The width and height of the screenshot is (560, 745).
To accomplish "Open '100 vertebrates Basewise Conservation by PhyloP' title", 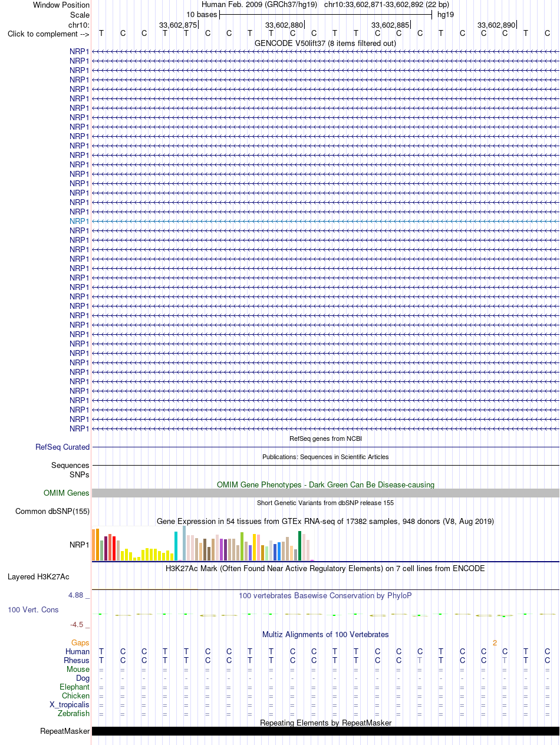I will pos(325,596).
